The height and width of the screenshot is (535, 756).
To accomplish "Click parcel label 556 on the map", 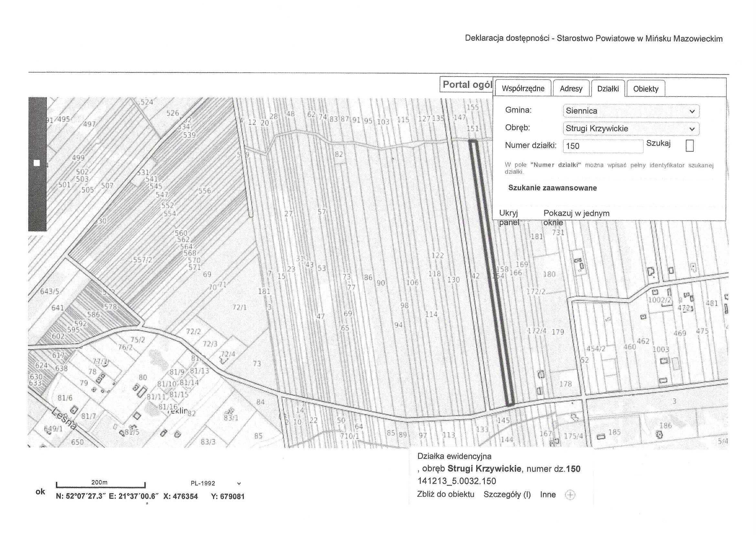I will 204,191.
